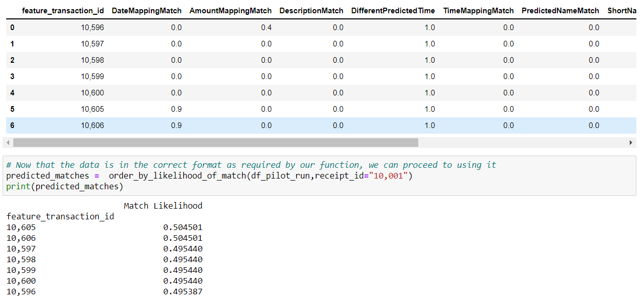644x303 pixels.
Task: Select the AmountMappingMatch column header
Action: [230, 10]
